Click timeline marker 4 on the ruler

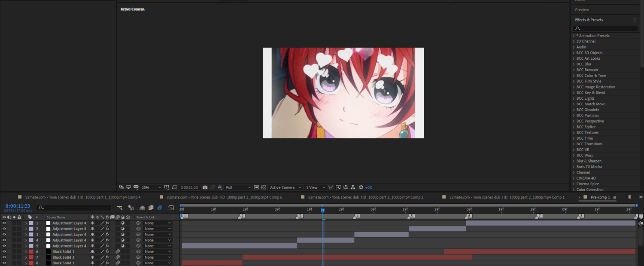357,216
